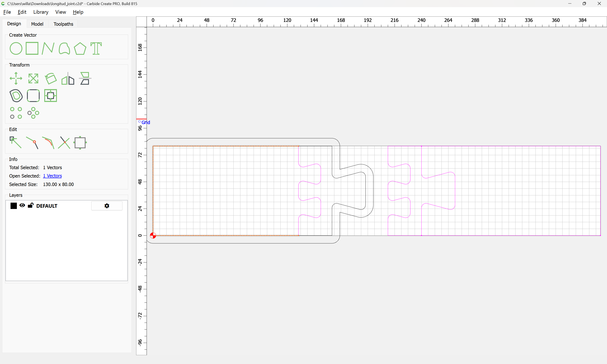Screen dimensions: 607x364
Task: Toggle DEFAULT layer visibility eye
Action: click(x=22, y=205)
